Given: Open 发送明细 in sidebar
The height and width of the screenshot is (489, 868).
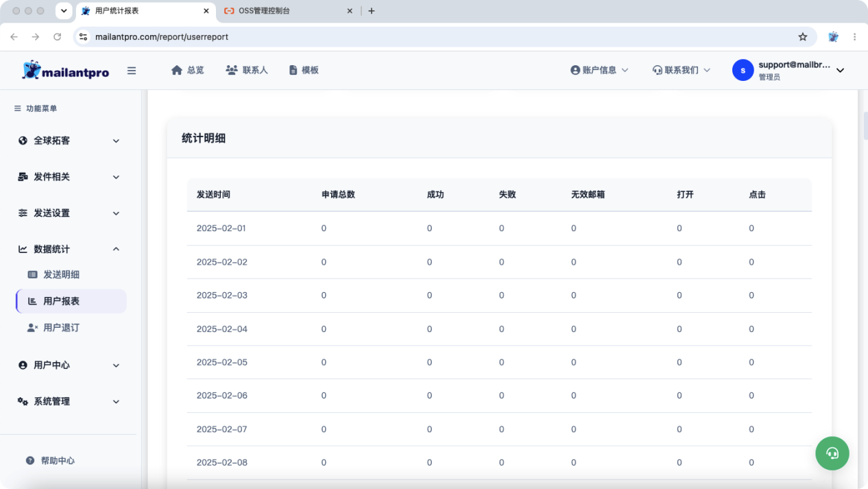Looking at the screenshot, I should tap(71, 274).
